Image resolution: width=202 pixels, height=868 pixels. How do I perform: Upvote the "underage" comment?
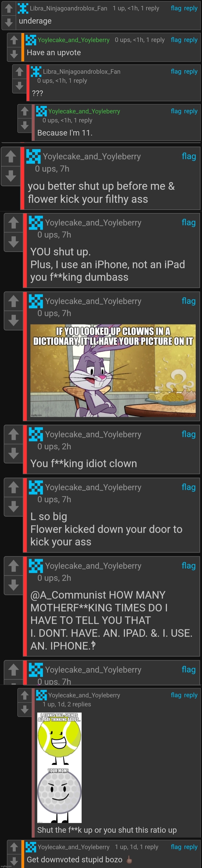[x=9, y=8]
